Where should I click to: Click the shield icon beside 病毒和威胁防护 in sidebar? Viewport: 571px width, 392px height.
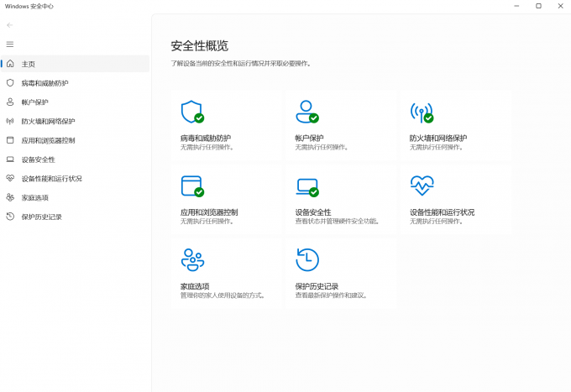(10, 83)
